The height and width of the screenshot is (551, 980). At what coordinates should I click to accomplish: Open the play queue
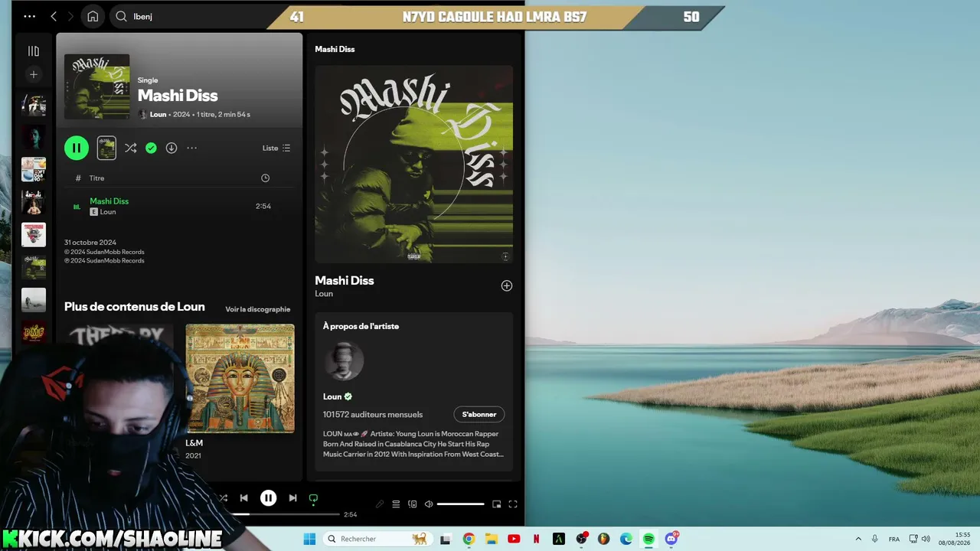[x=396, y=504]
